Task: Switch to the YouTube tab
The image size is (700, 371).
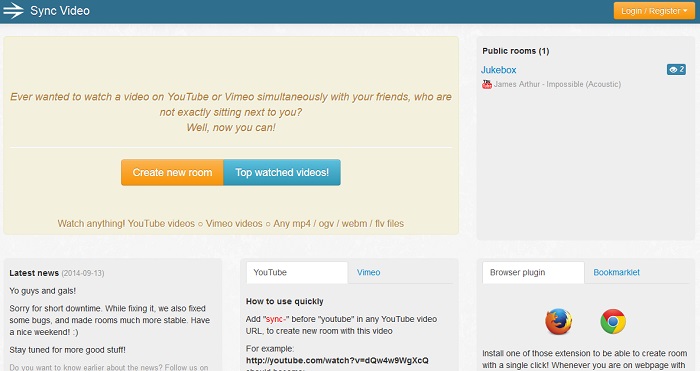Action: (x=297, y=272)
